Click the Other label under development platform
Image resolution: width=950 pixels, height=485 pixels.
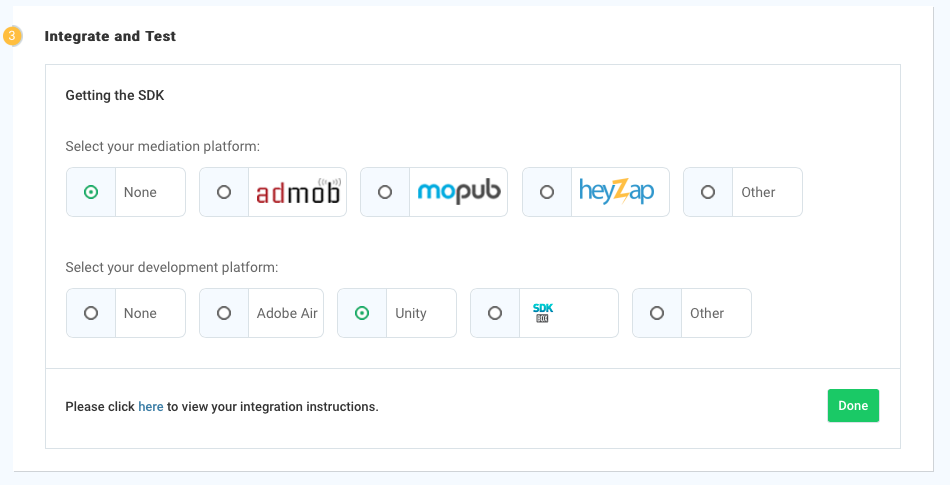click(x=707, y=313)
